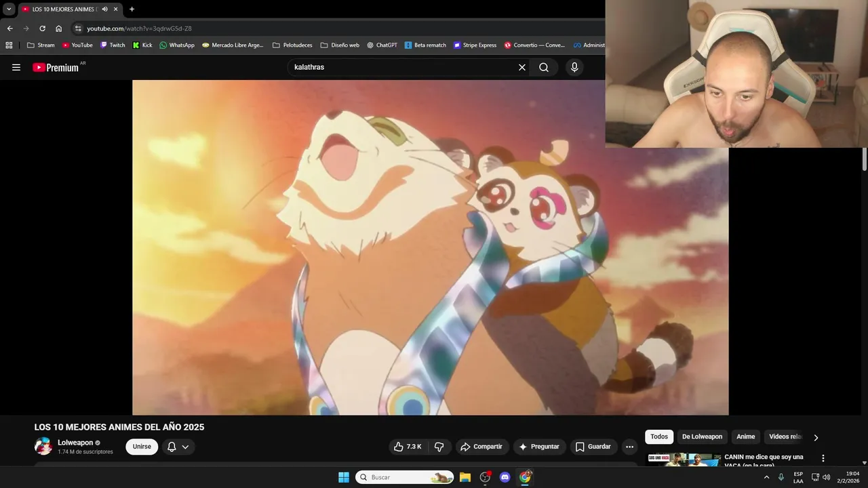
Task: Open options menu for CANIN video
Action: (x=823, y=458)
